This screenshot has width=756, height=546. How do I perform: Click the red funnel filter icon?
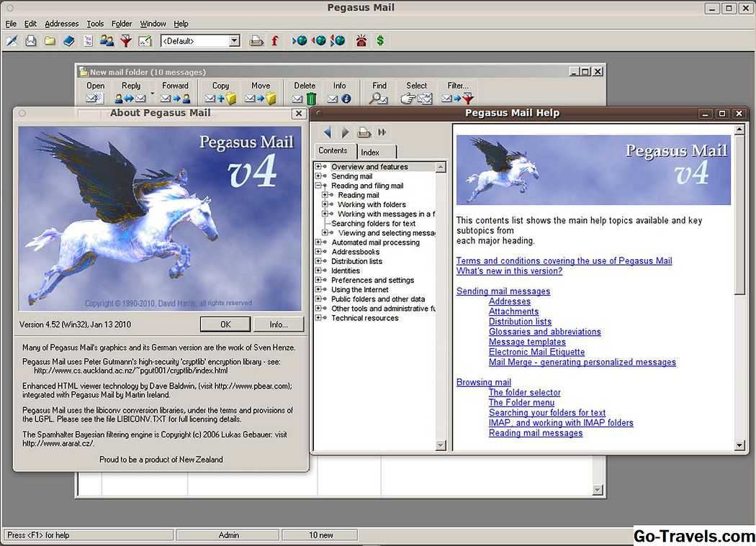126,41
